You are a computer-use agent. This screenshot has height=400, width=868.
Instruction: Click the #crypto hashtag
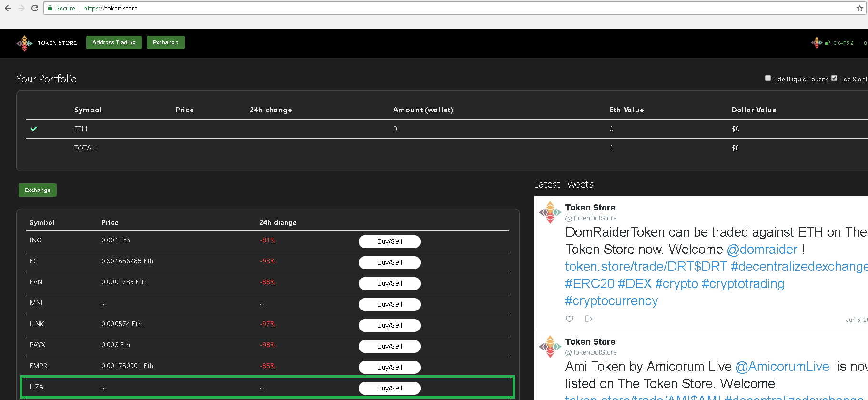[676, 283]
